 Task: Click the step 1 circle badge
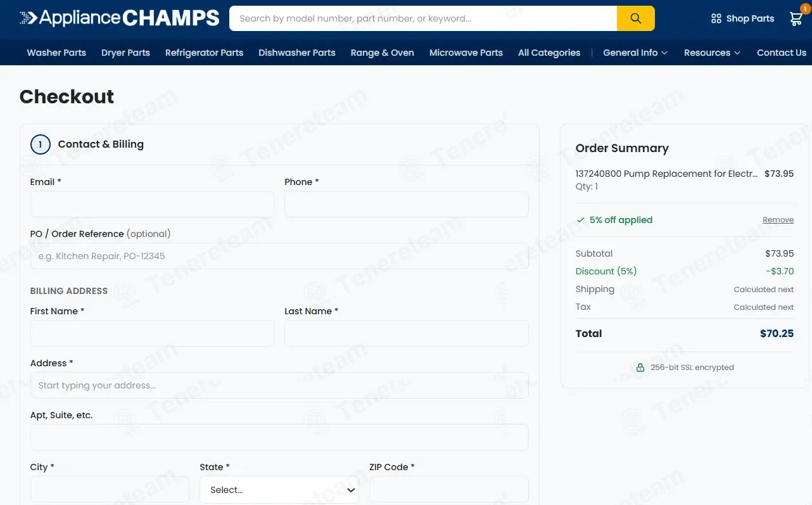pos(40,144)
